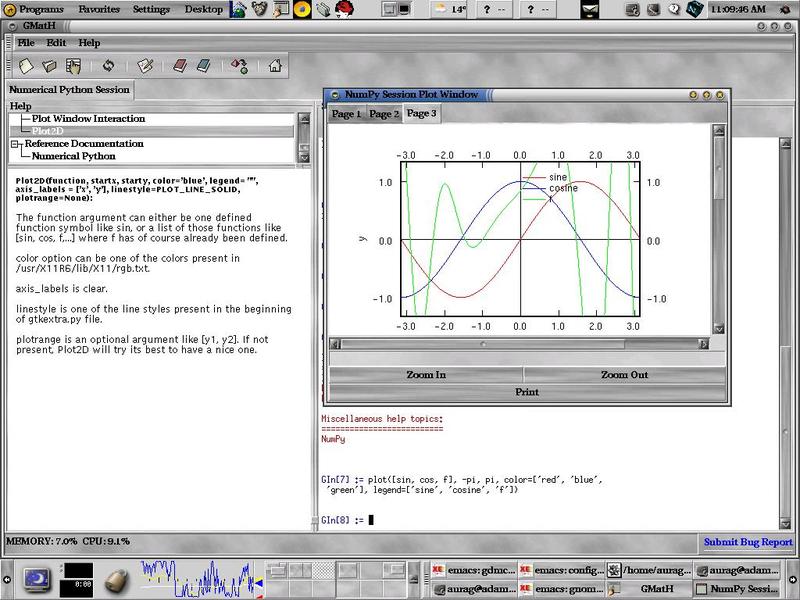Click the help tree scrollbar up arrow
The height and width of the screenshot is (600, 800).
coord(304,118)
